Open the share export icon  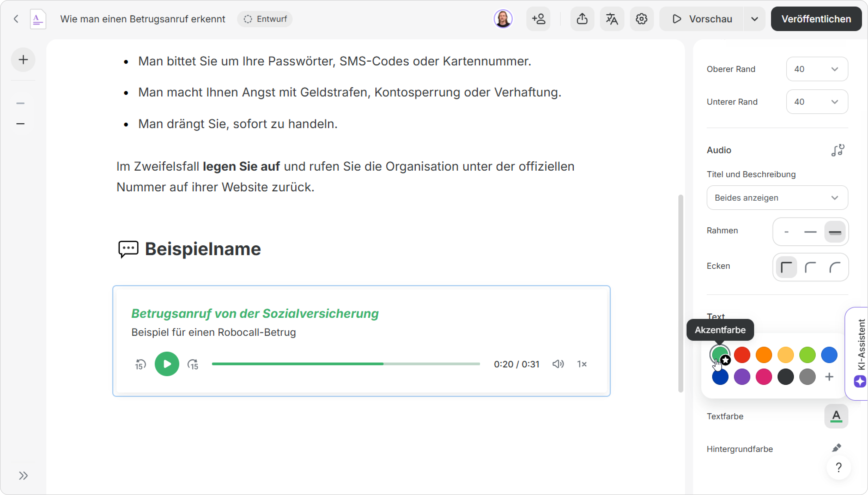(x=582, y=19)
